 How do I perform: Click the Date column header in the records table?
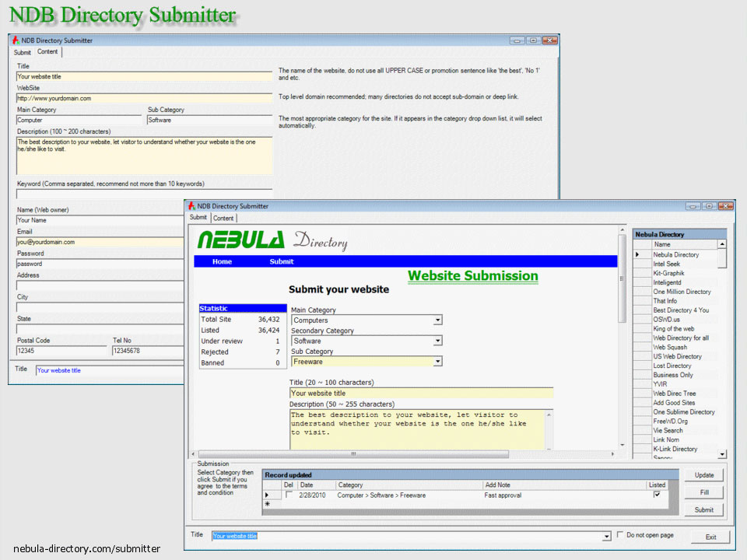tap(315, 485)
